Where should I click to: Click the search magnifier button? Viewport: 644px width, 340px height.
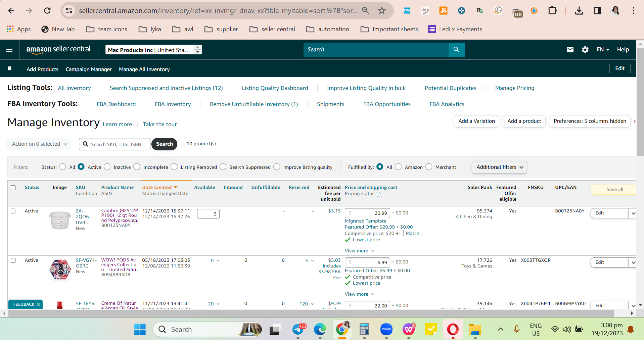click(x=456, y=50)
